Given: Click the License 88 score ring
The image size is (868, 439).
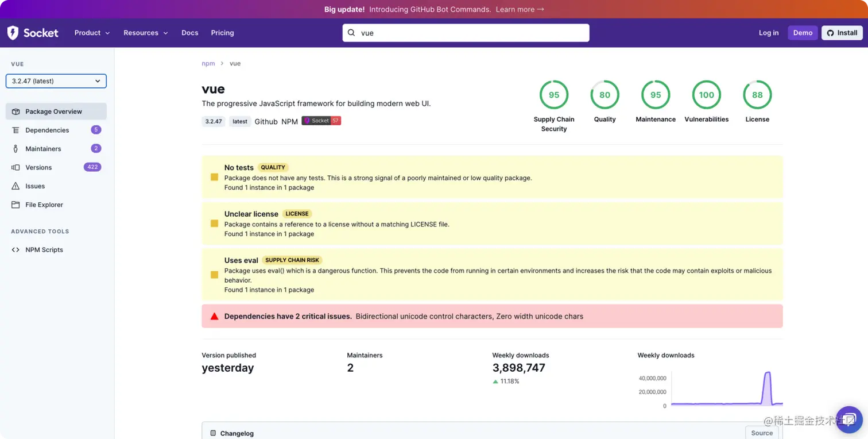Looking at the screenshot, I should [757, 95].
